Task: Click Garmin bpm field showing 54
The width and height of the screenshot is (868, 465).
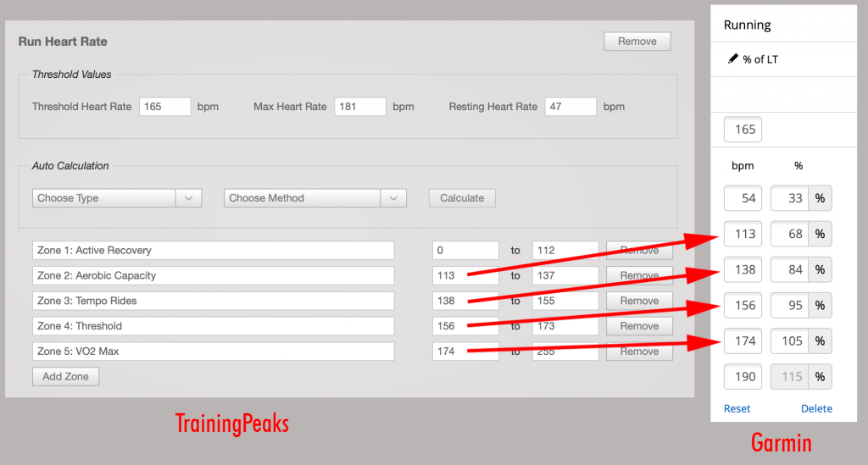Action: click(x=743, y=198)
